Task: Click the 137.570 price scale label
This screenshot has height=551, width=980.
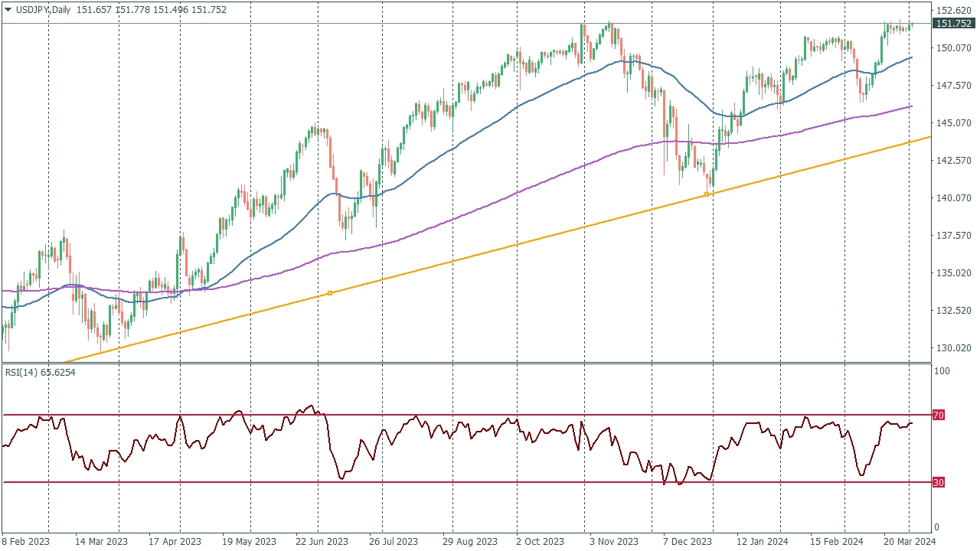Action: tap(954, 236)
